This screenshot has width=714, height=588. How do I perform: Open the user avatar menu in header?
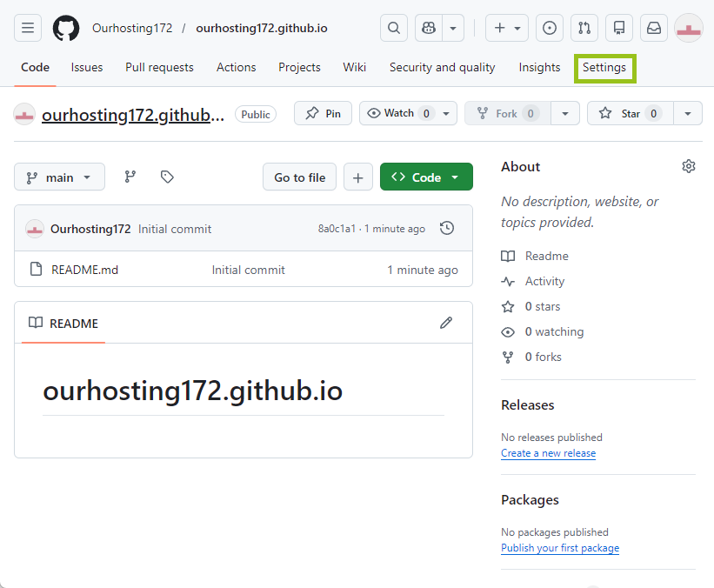[689, 28]
